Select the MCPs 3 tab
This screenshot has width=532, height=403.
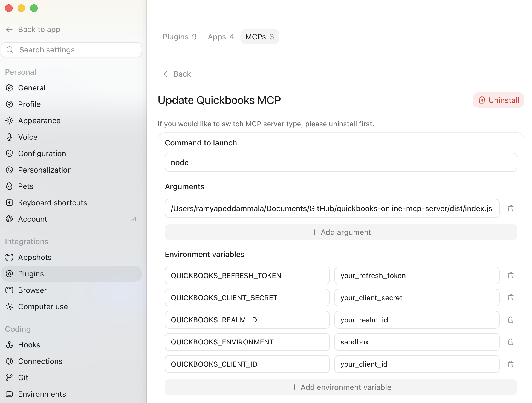(259, 37)
